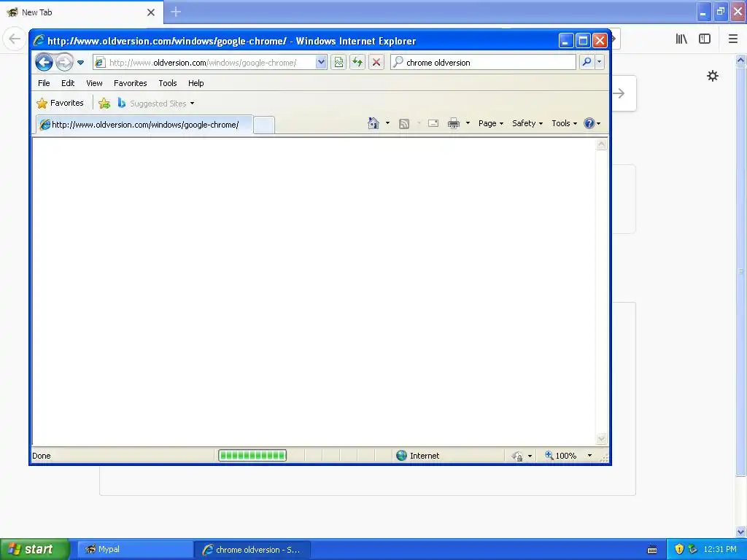This screenshot has width=747, height=560.
Task: Open Mypal Library icon
Action: [681, 39]
